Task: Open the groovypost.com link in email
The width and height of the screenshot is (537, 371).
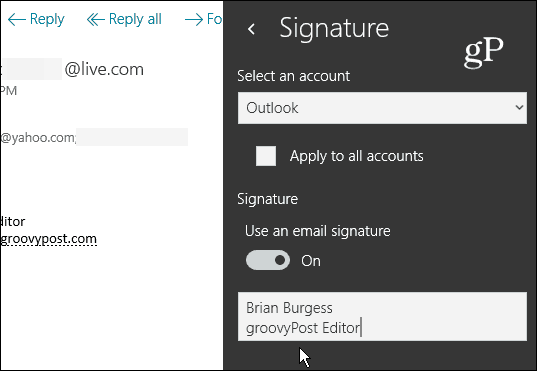Action: click(49, 239)
